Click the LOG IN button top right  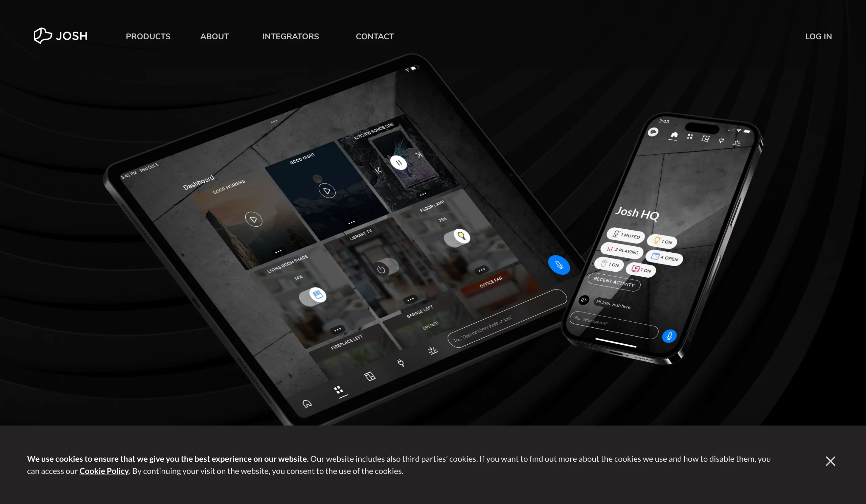tap(819, 36)
